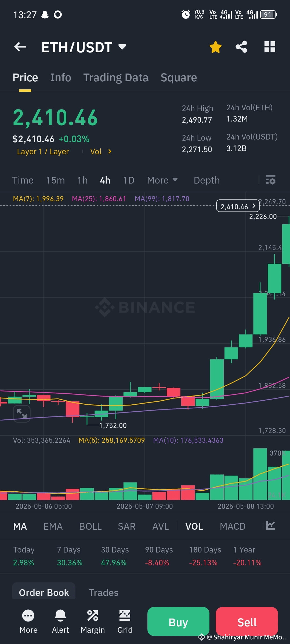Image resolution: width=290 pixels, height=644 pixels.
Task: Open the Trading Data tab
Action: pyautogui.click(x=116, y=78)
